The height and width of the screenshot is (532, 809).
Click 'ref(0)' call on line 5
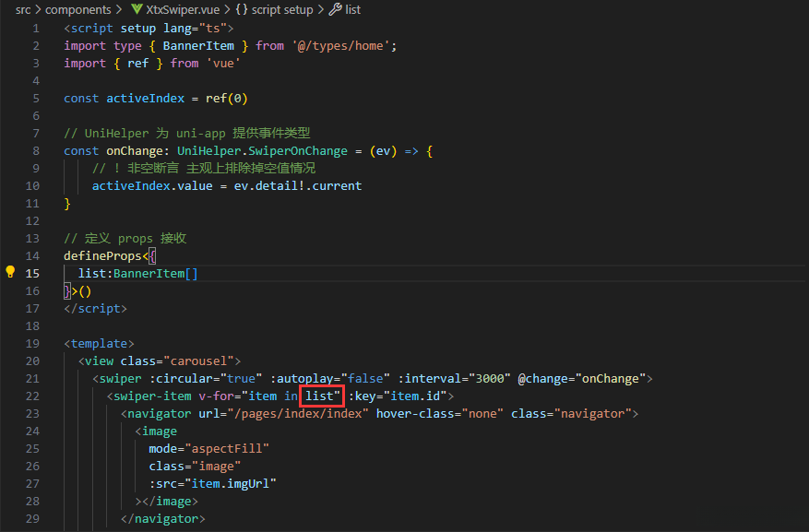pos(227,99)
